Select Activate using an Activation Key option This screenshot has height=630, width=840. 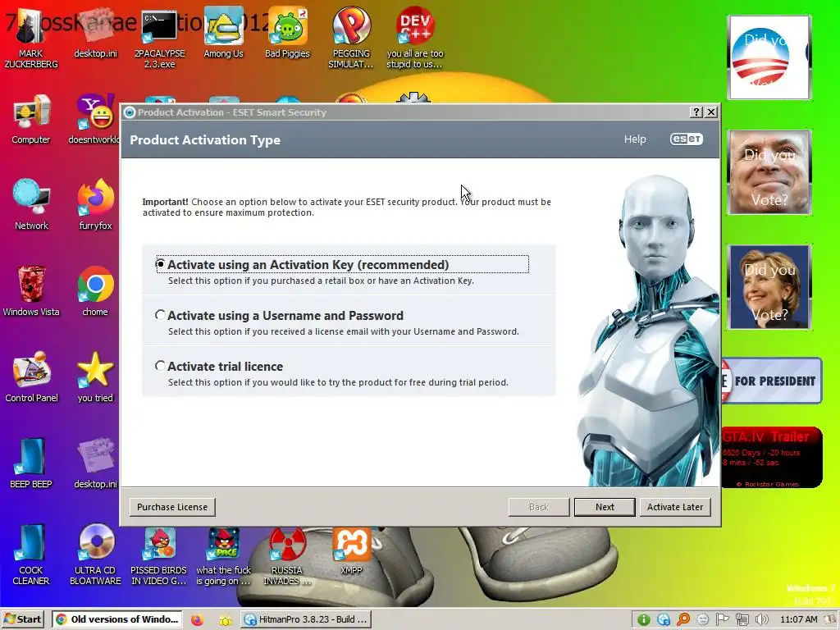[x=160, y=264]
